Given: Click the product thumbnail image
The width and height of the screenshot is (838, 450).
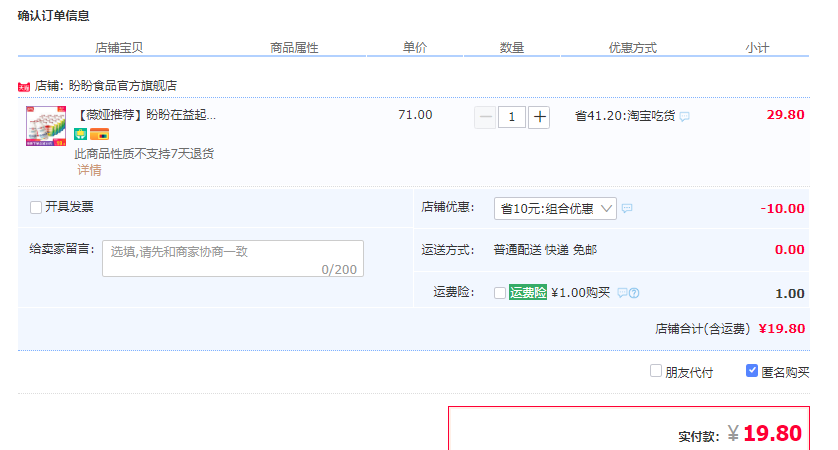Looking at the screenshot, I should click(46, 126).
